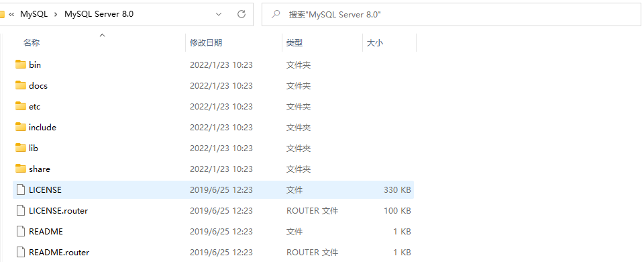Expand the hidden breadcrumb path chevrons
Image resolution: width=644 pixels, height=262 pixels.
click(x=11, y=14)
